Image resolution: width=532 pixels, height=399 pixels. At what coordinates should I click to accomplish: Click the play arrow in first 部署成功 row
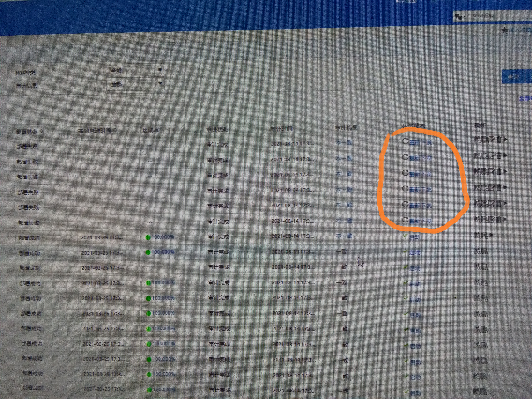491,235
